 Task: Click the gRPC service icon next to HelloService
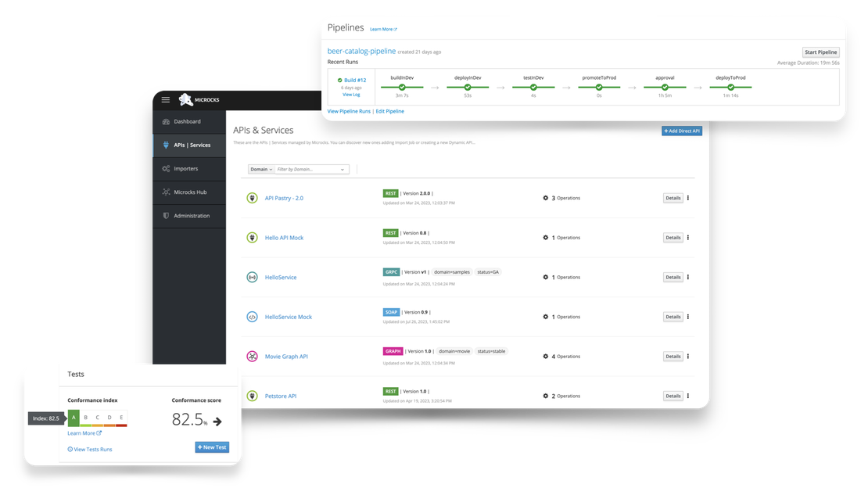point(252,277)
